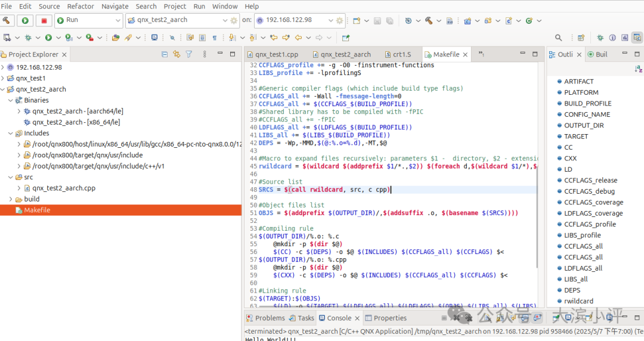Toggle Link with Editor in Project Explorer
Viewport: 644px width, 341px height.
coord(177,54)
